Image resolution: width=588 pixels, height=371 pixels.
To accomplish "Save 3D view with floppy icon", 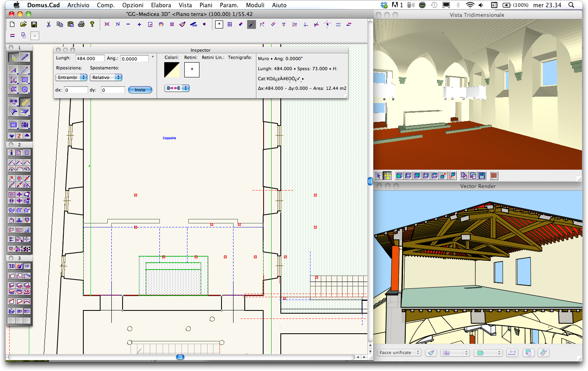I will click(482, 176).
